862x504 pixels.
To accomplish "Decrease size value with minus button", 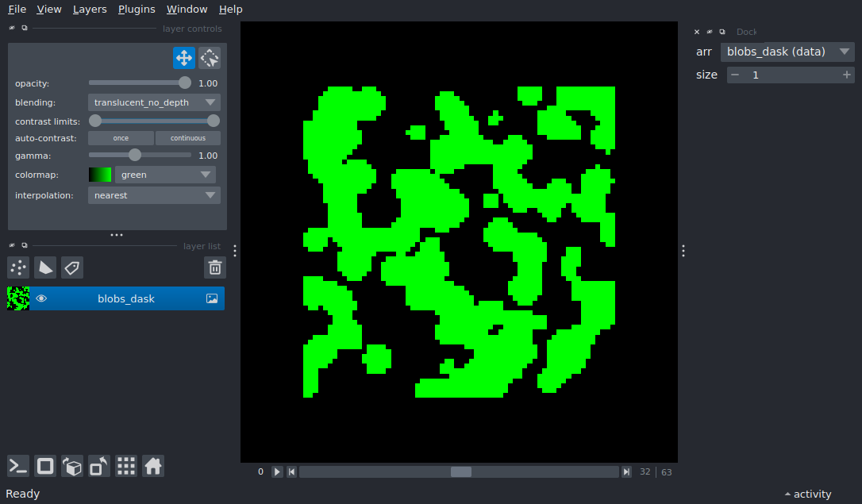I will click(x=735, y=75).
